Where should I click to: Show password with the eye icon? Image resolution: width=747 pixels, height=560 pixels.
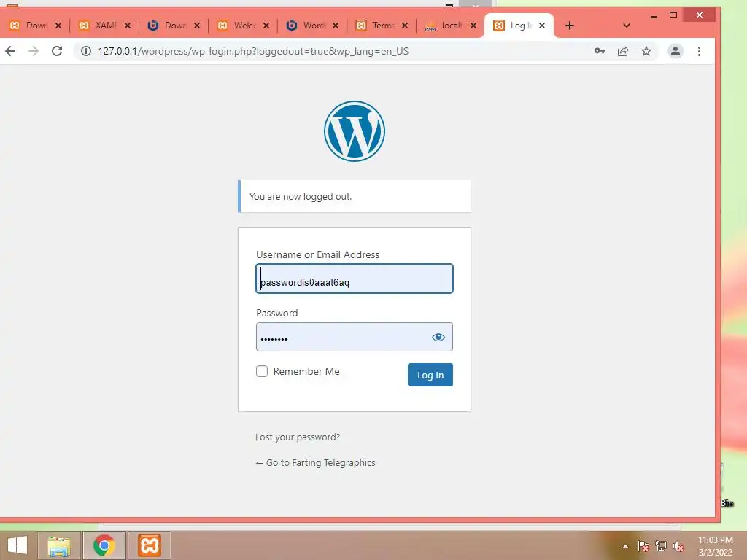[438, 337]
